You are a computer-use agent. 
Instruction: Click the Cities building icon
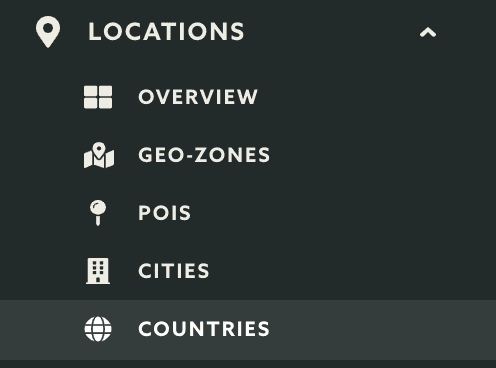[98, 271]
